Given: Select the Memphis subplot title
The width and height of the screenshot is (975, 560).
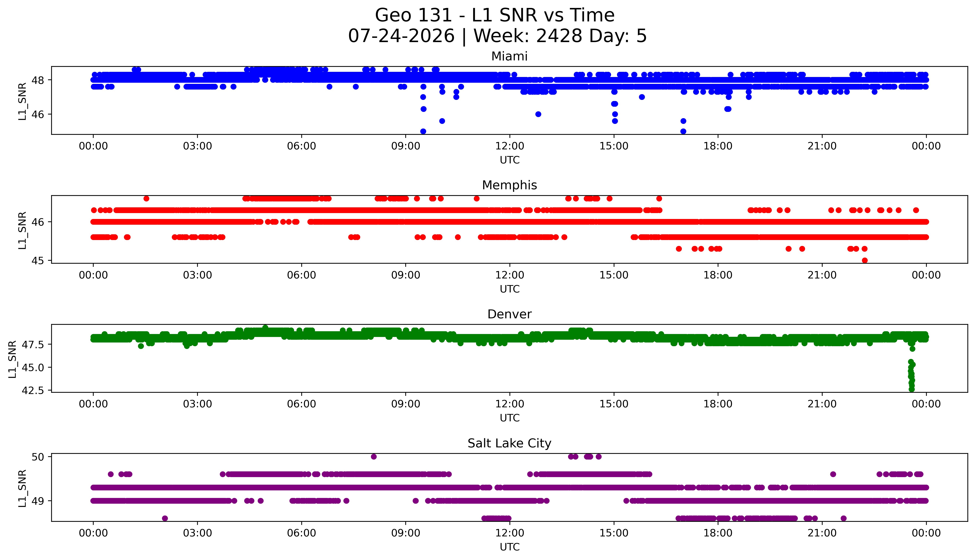Looking at the screenshot, I should [509, 185].
